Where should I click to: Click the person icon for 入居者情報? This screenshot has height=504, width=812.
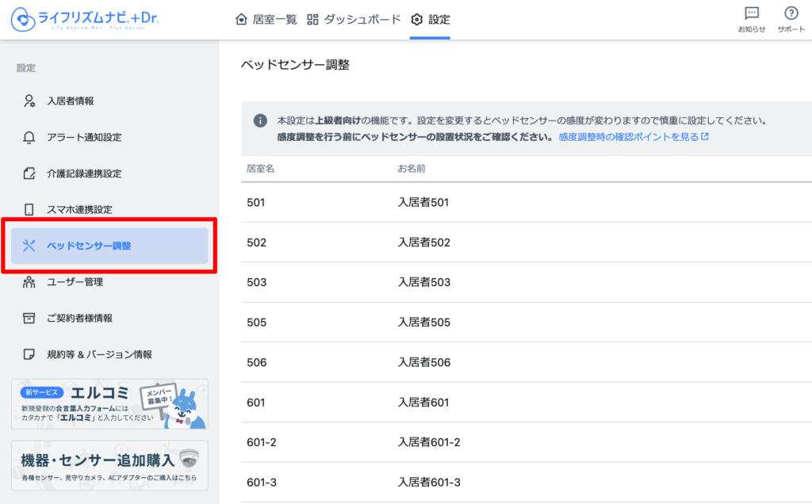29,101
